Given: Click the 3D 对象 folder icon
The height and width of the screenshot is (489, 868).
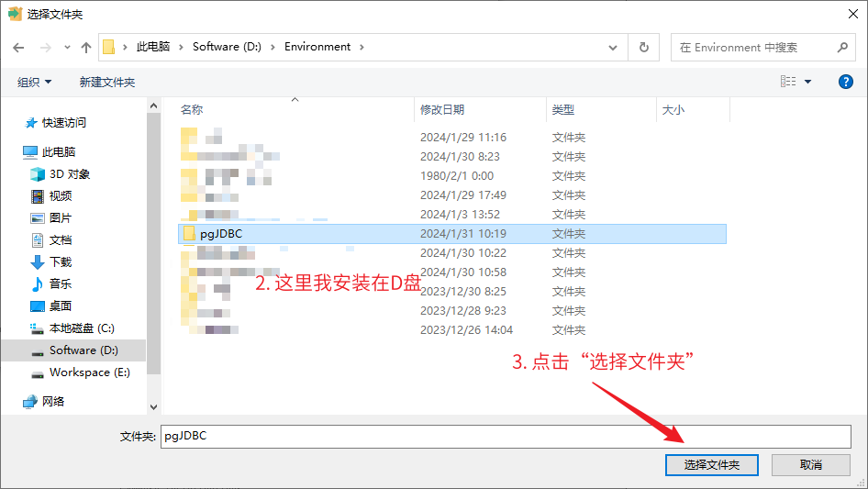Looking at the screenshot, I should tap(38, 174).
